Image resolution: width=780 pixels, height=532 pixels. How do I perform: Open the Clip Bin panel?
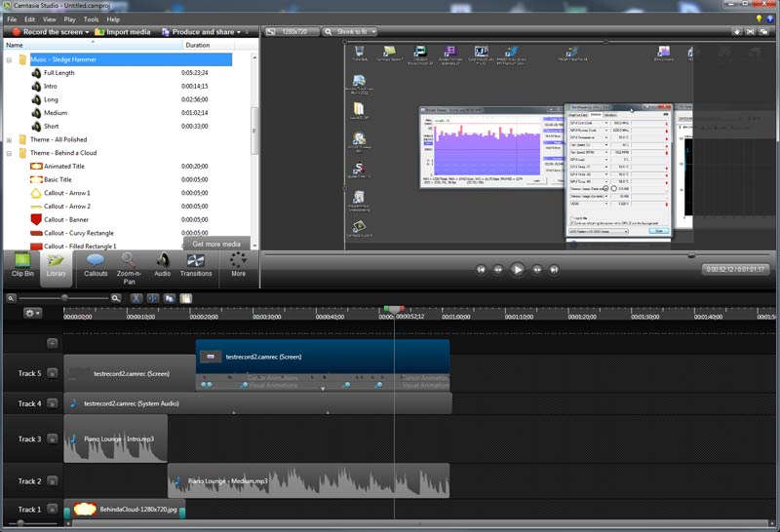pos(22,264)
